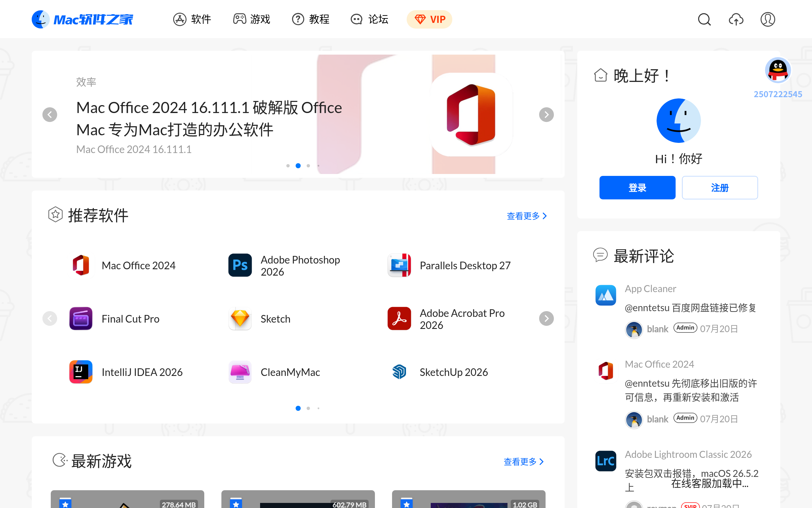Screen dimensions: 812x508
Task: Click the "晚上好！" heading text
Action: point(642,76)
